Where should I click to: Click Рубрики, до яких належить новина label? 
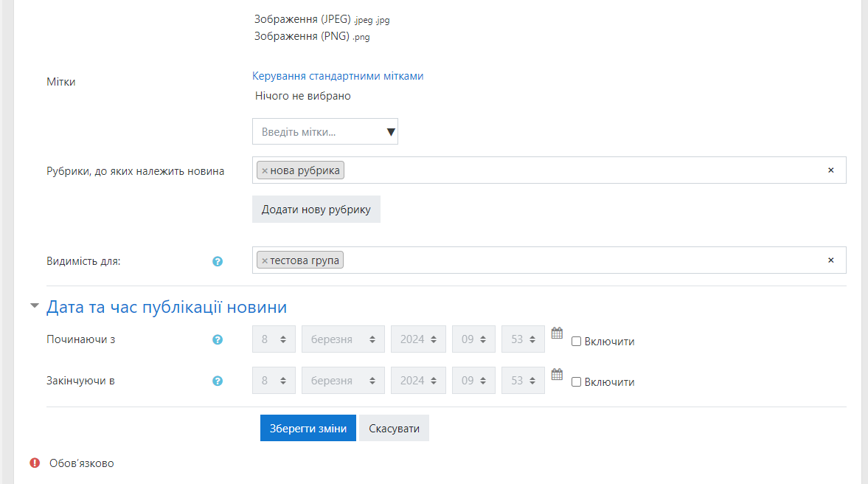tap(135, 172)
